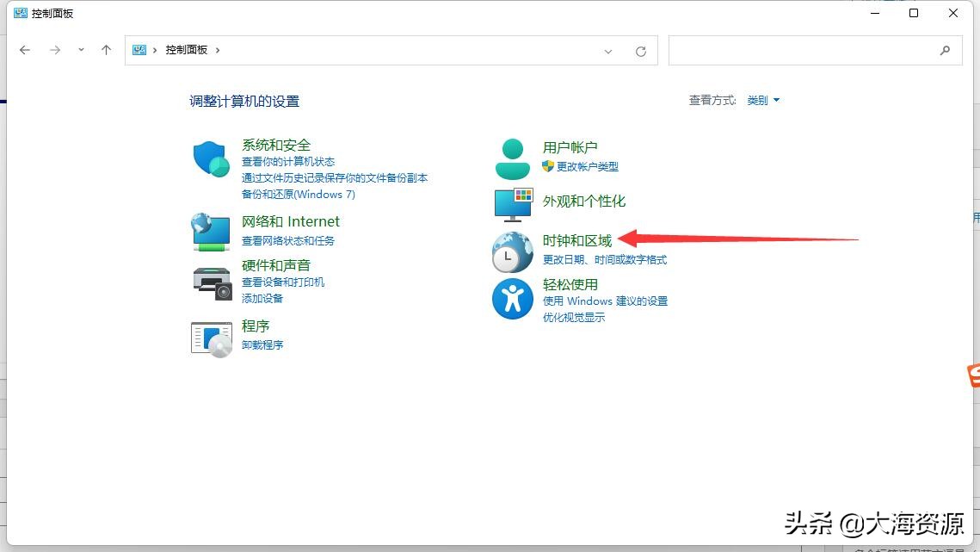Click the refresh icon next to address bar

point(641,51)
